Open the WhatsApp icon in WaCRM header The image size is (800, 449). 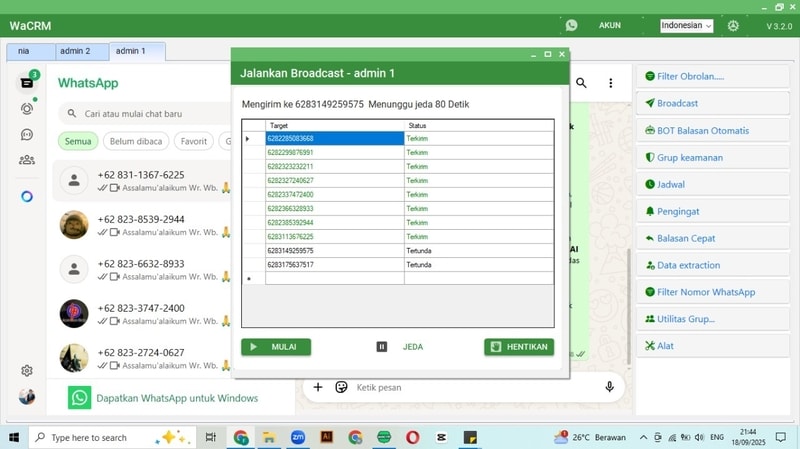tap(571, 25)
